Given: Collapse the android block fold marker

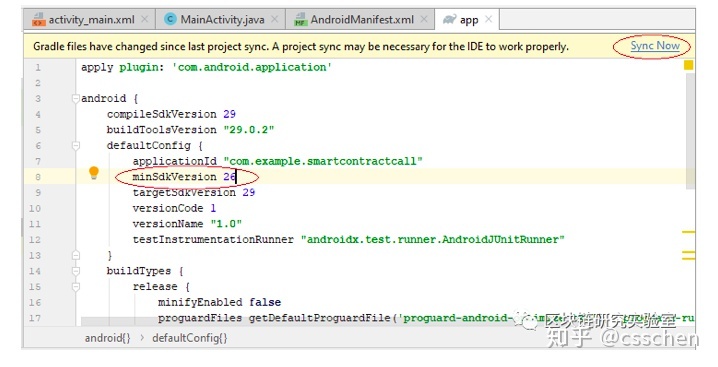Looking at the screenshot, I should [x=76, y=99].
